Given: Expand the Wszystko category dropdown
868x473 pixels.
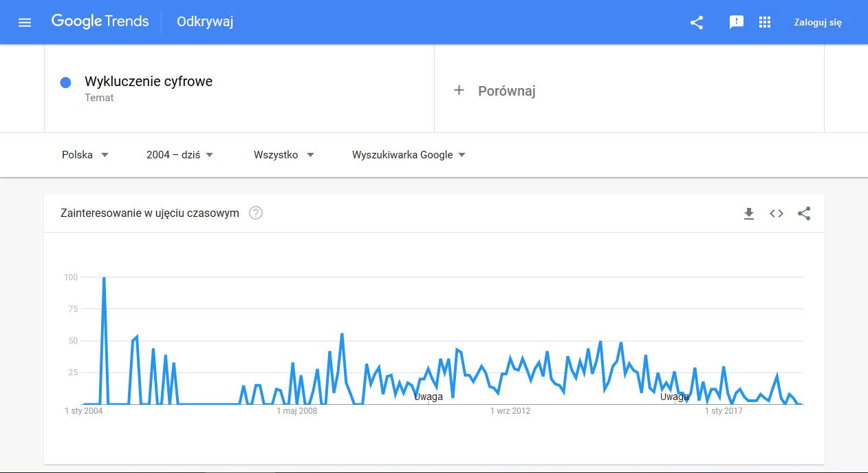Looking at the screenshot, I should pyautogui.click(x=283, y=155).
